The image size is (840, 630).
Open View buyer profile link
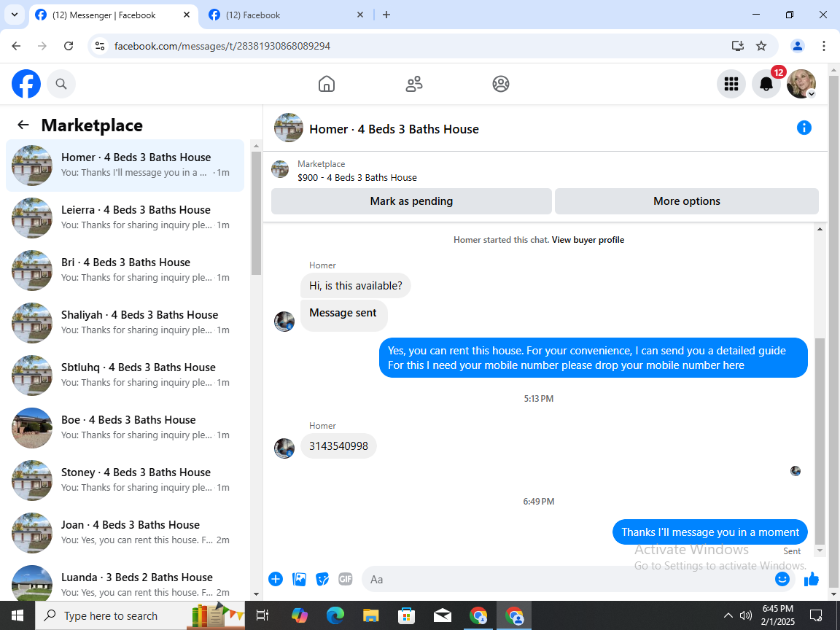[x=588, y=240]
